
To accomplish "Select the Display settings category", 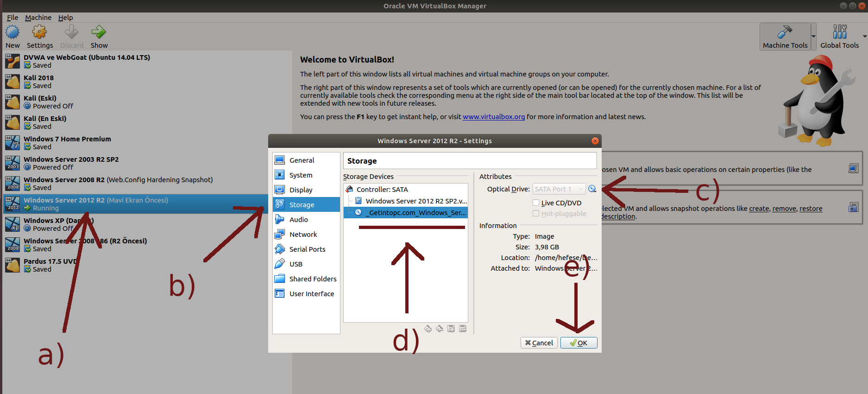I will click(x=306, y=190).
